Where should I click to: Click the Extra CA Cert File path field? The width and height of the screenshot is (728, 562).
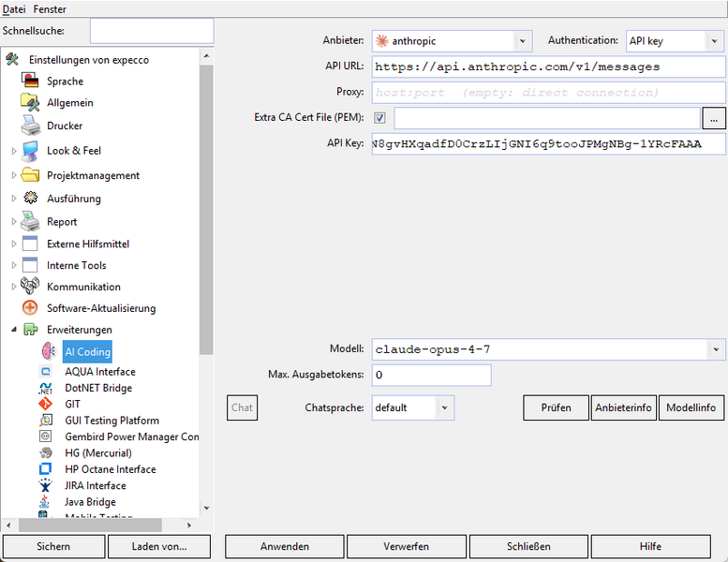(547, 118)
